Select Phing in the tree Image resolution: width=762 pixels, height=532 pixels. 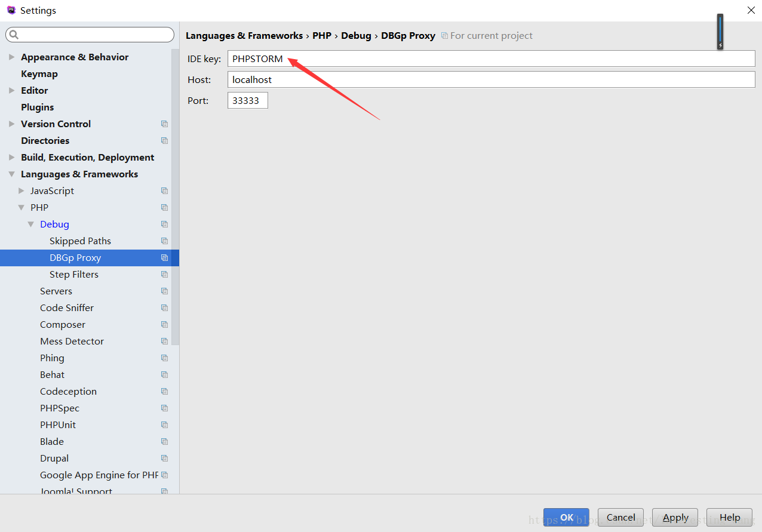52,358
